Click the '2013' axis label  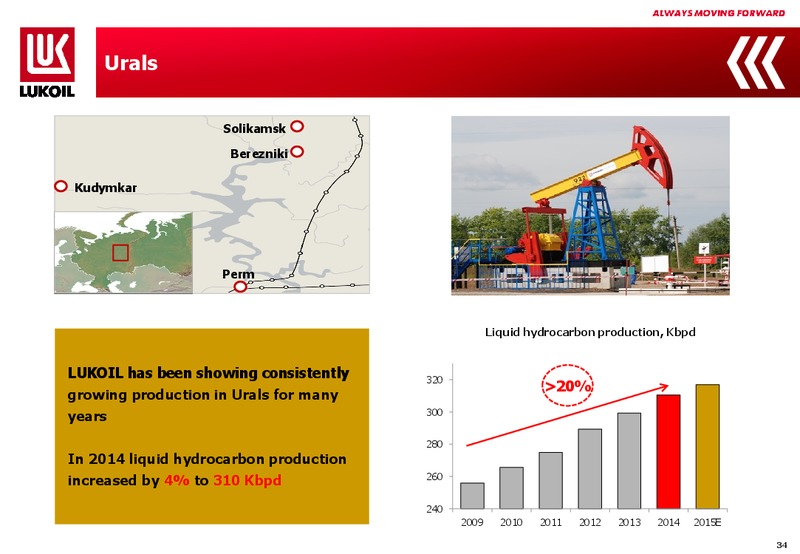tap(629, 522)
